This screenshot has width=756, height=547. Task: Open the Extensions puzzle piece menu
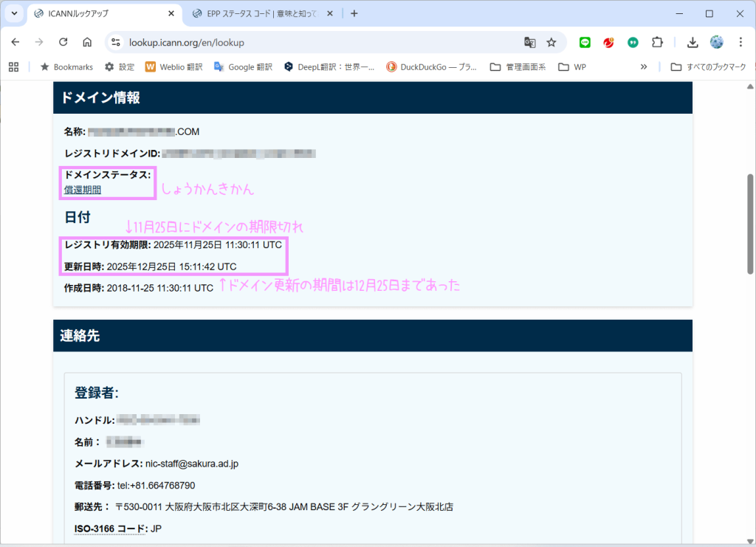[657, 42]
